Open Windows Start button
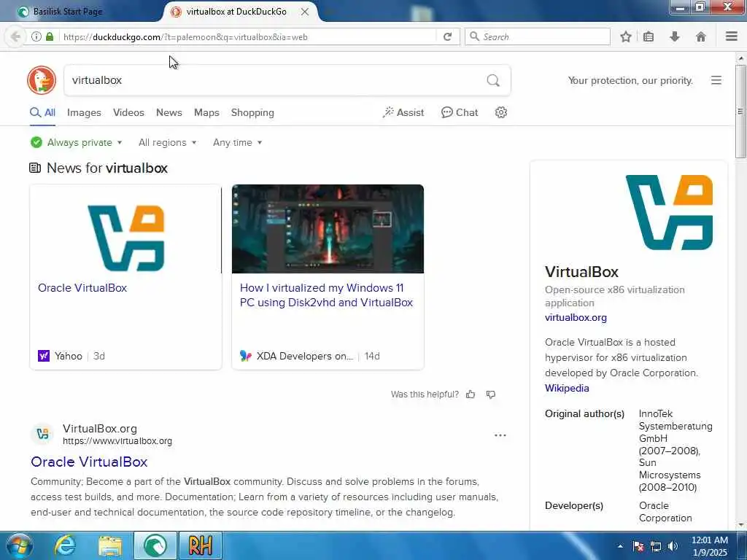Screen dimensions: 747x560 19,545
